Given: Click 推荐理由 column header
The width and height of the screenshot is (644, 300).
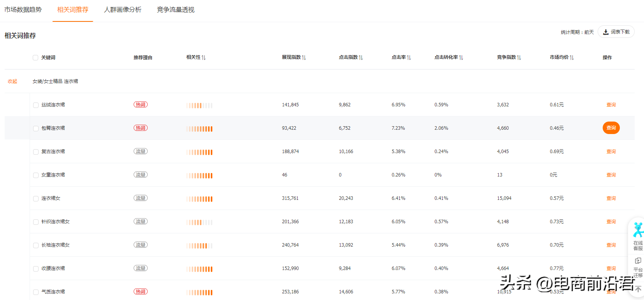Looking at the screenshot, I should coord(143,58).
